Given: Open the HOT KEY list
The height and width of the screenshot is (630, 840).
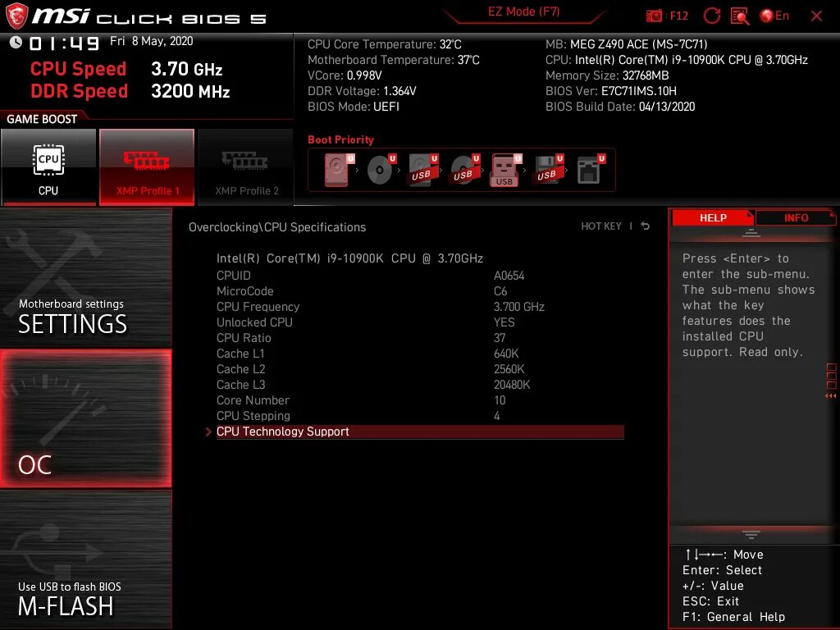Looking at the screenshot, I should tap(601, 226).
